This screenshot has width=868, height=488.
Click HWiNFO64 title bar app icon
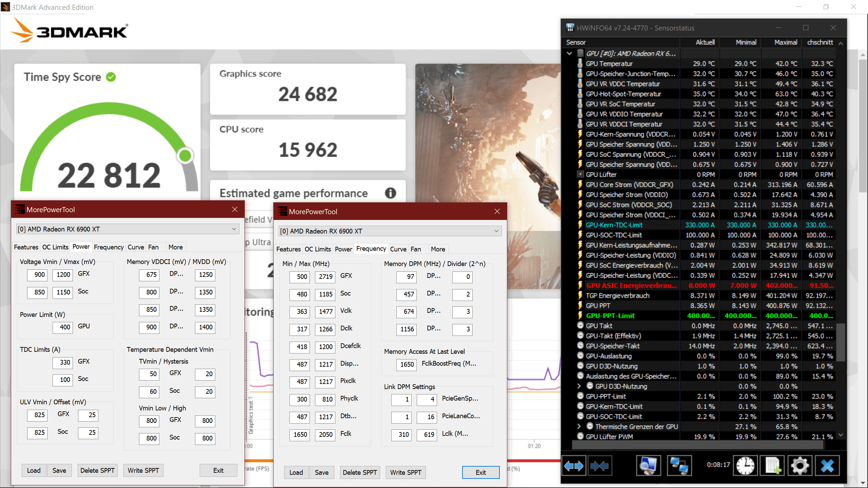(570, 28)
